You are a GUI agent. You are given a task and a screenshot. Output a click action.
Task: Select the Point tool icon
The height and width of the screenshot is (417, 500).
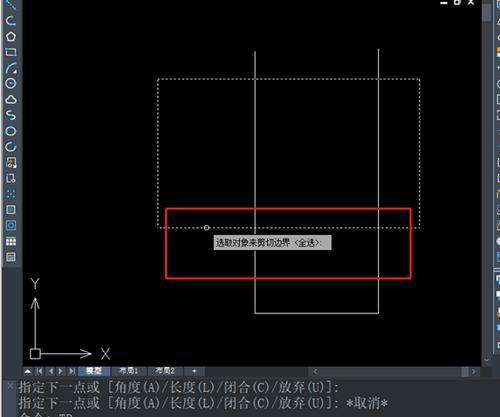pyautogui.click(x=11, y=194)
